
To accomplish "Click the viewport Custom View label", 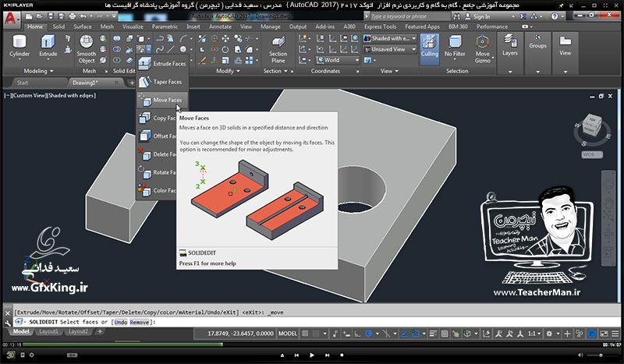I will coord(30,95).
